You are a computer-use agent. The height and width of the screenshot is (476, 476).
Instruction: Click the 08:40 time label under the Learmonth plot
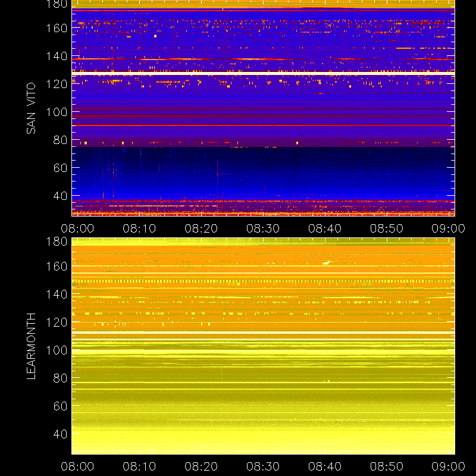(325, 466)
